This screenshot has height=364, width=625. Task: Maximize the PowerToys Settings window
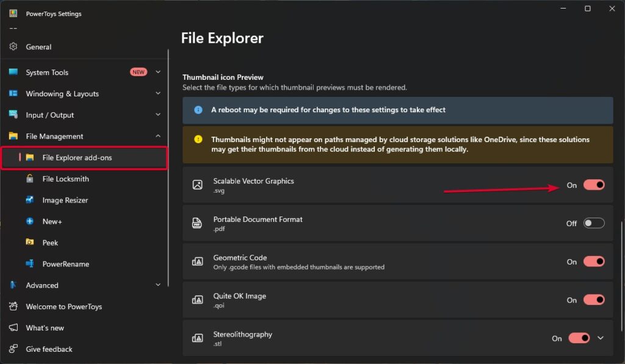[588, 9]
